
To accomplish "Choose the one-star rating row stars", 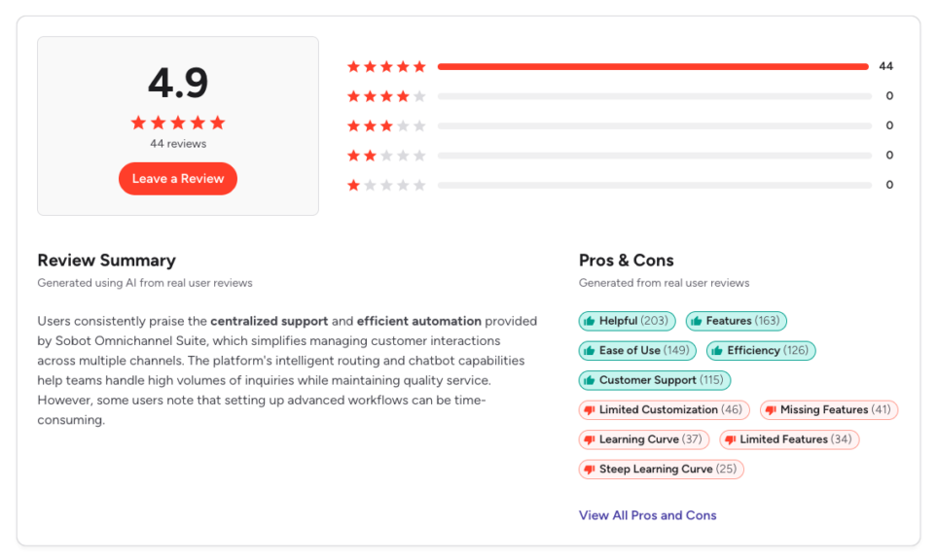I will [386, 186].
